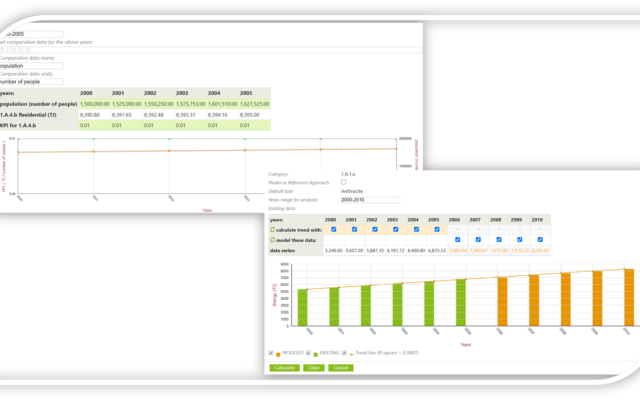The width and height of the screenshot is (640, 400).
Task: Click Residential value 8,395.00
Action: (x=250, y=115)
